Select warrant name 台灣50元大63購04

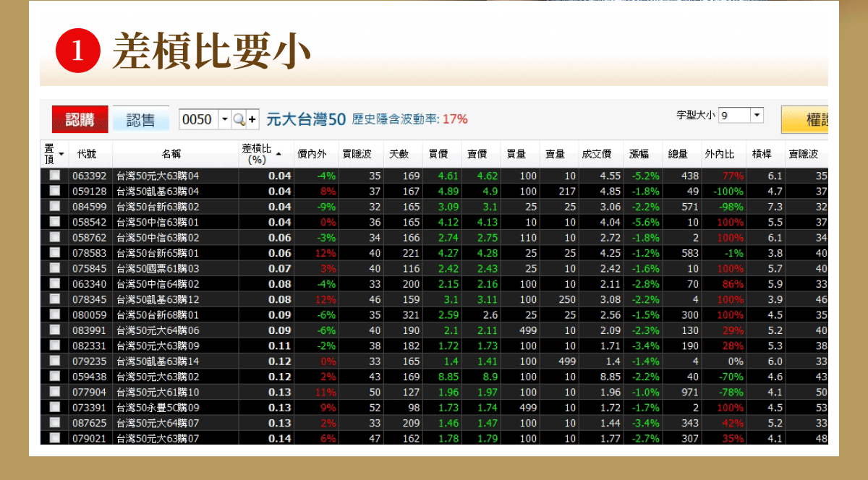pyautogui.click(x=158, y=176)
